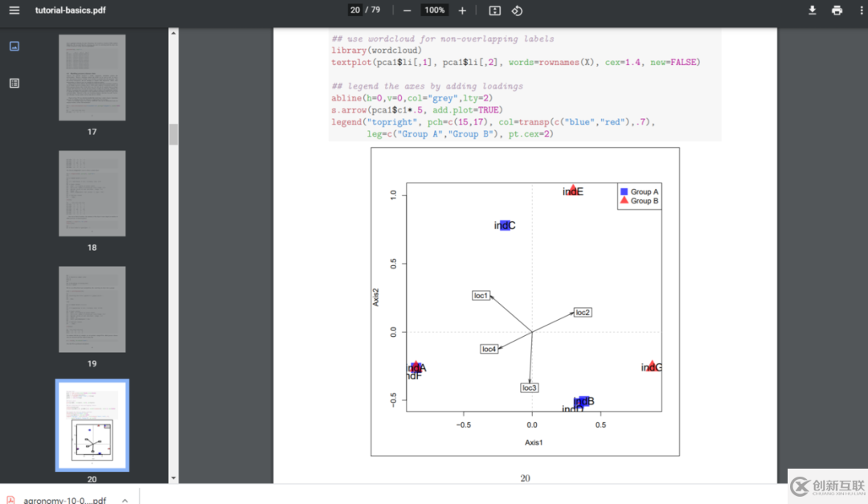The image size is (868, 504).
Task: Click the loc2 label in plot
Action: (x=583, y=313)
